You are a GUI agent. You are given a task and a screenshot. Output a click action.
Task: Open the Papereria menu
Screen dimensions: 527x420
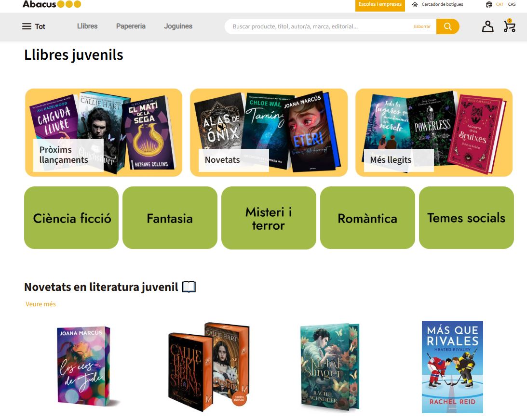[131, 26]
